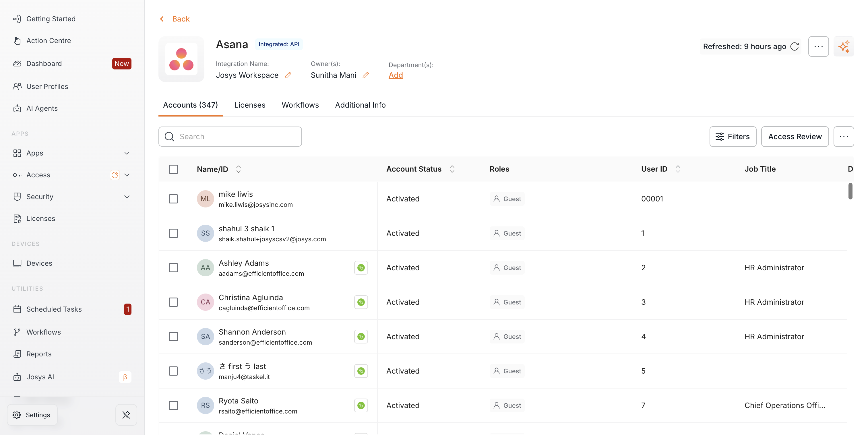Screen dimensions: 868x435
Task: Select the shahul 3 shaik 1 checkbox
Action: pyautogui.click(x=173, y=233)
